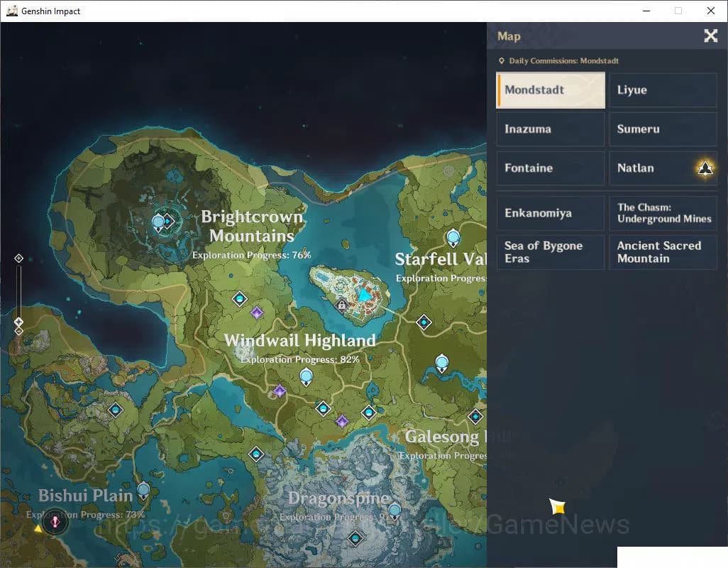This screenshot has width=728, height=568.
Task: Minimize the Genshin Impact window
Action: coord(646,11)
